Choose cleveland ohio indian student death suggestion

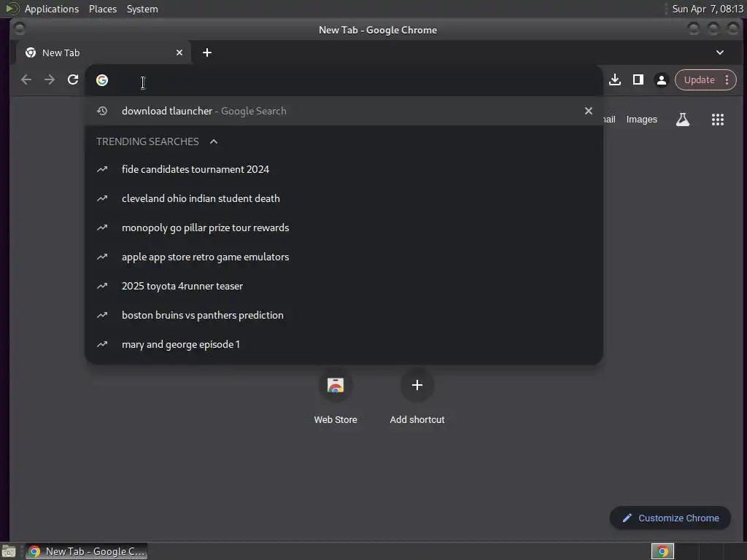click(x=344, y=198)
